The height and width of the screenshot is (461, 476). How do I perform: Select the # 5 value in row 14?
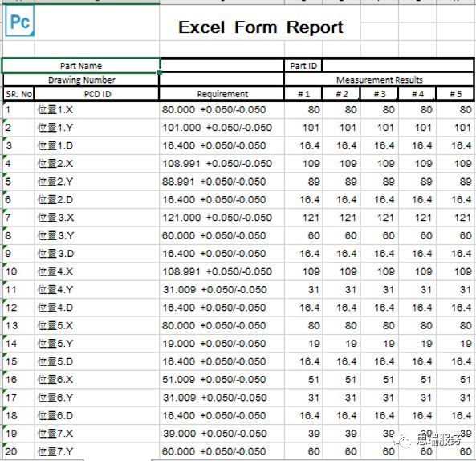456,343
